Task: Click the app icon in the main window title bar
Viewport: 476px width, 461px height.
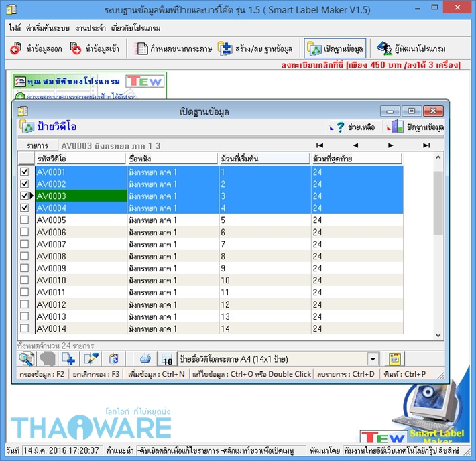Action: [11, 9]
